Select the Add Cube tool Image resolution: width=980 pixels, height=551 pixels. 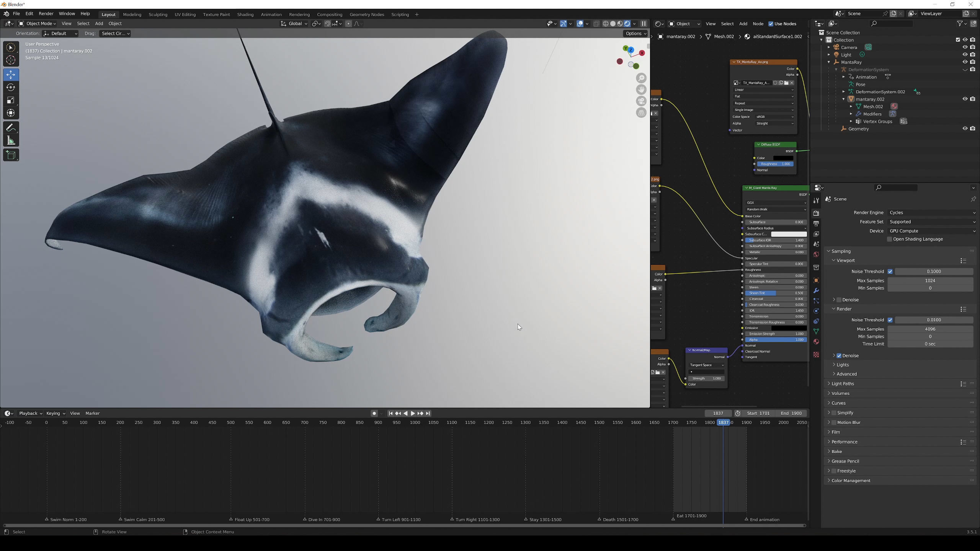click(11, 155)
